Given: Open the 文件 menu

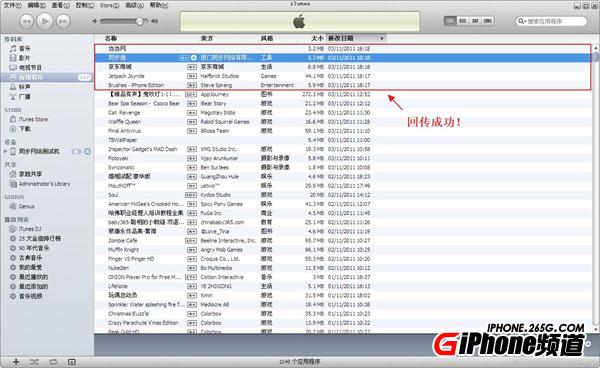Looking at the screenshot, I should click(13, 5).
